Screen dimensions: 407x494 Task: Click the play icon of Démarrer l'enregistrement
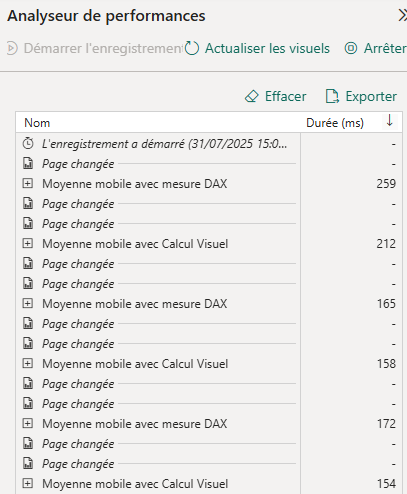(x=12, y=48)
